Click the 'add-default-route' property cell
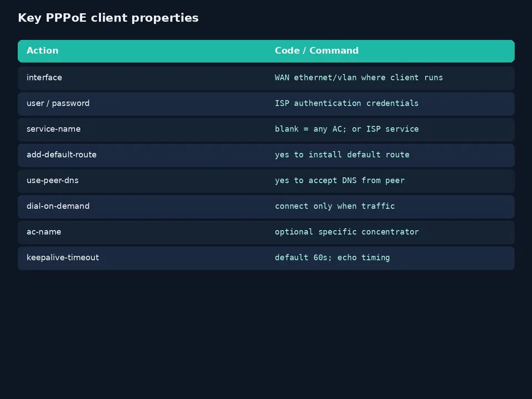The height and width of the screenshot is (399, 532). 62,155
